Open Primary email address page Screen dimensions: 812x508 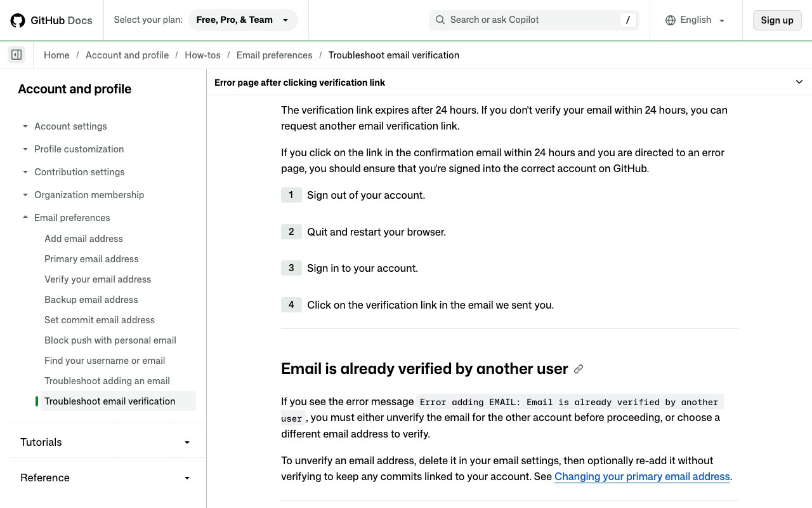[91, 259]
